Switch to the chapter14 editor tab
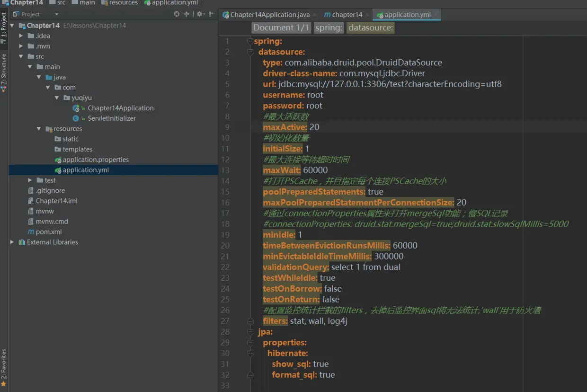 [347, 15]
